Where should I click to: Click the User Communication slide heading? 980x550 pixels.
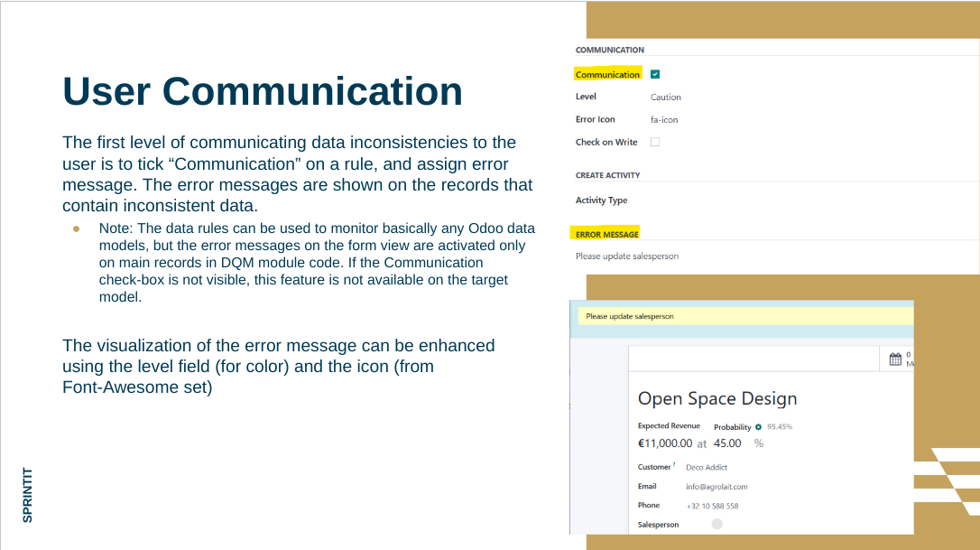point(263,91)
